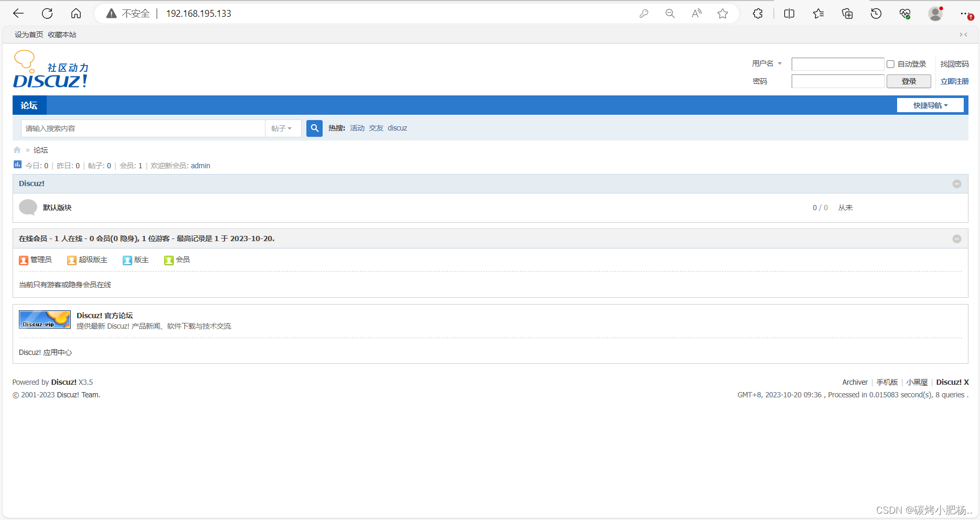Toggle split screen icon
Screen dimensions: 980x520
789,14
